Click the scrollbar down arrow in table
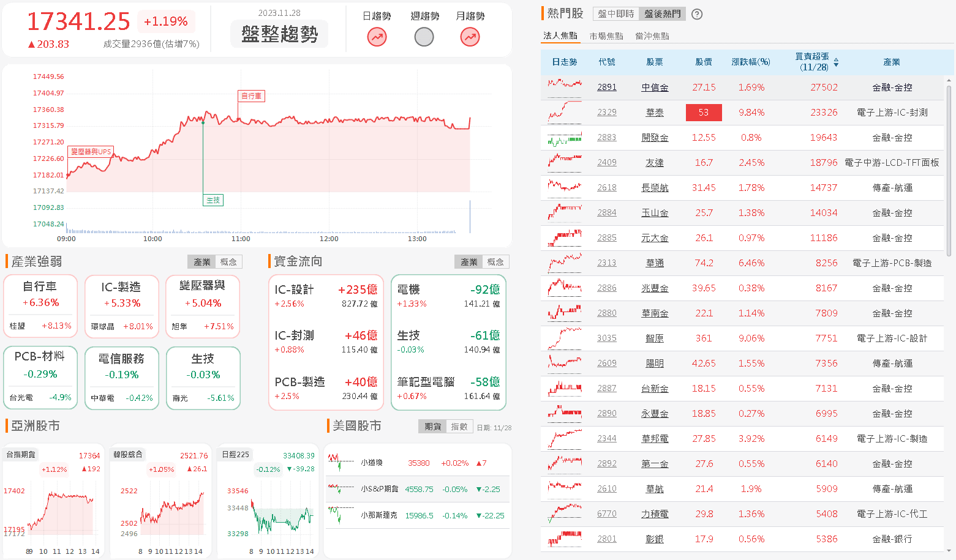Screen dimensions: 956x560 (949, 551)
